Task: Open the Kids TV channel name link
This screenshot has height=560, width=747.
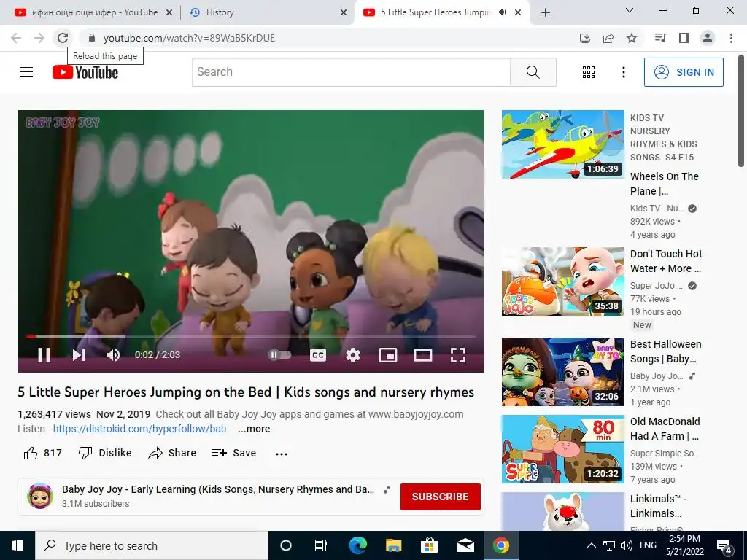Action: coord(657,208)
